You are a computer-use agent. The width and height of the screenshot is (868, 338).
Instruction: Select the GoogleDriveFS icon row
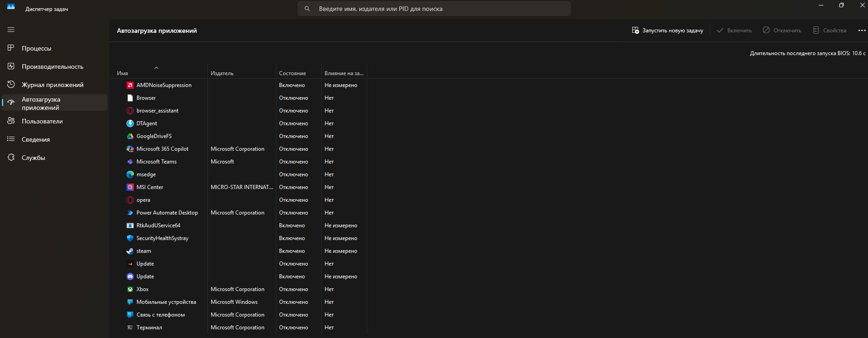(x=130, y=136)
